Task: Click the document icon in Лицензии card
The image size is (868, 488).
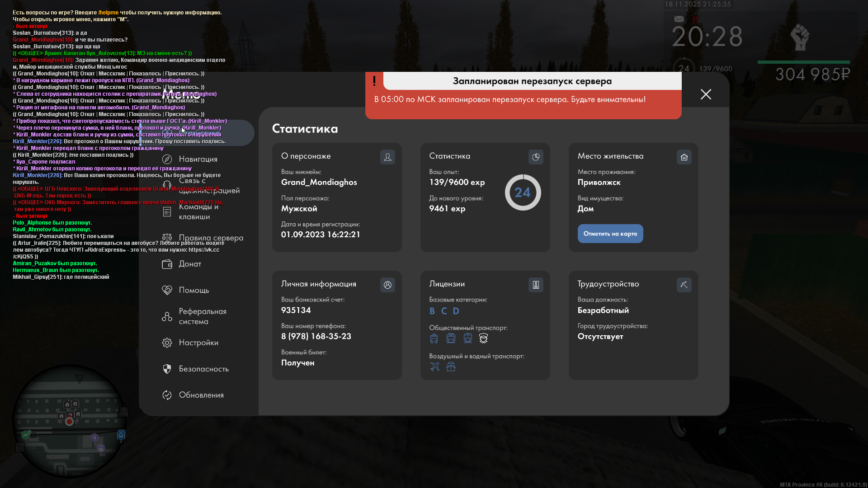Action: tap(536, 285)
